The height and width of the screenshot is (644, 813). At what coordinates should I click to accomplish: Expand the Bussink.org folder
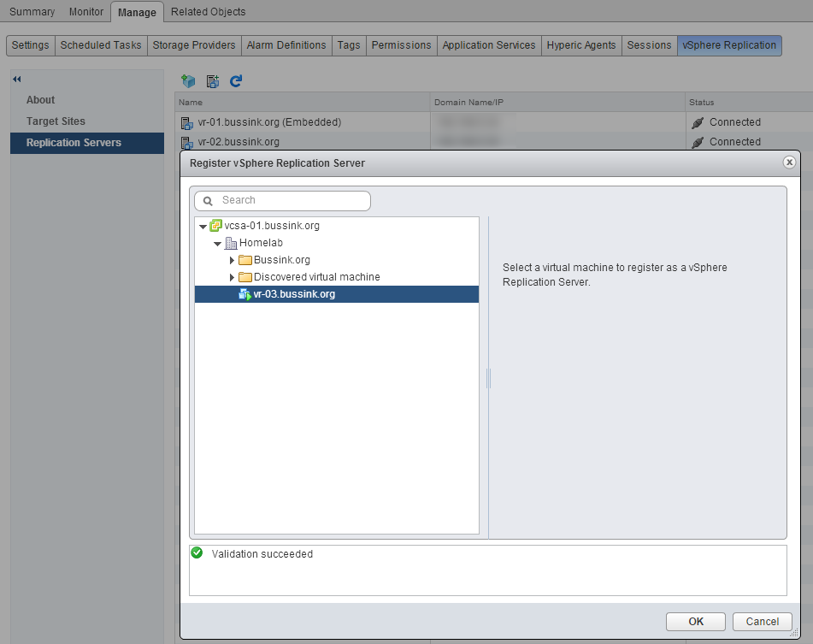pos(233,260)
